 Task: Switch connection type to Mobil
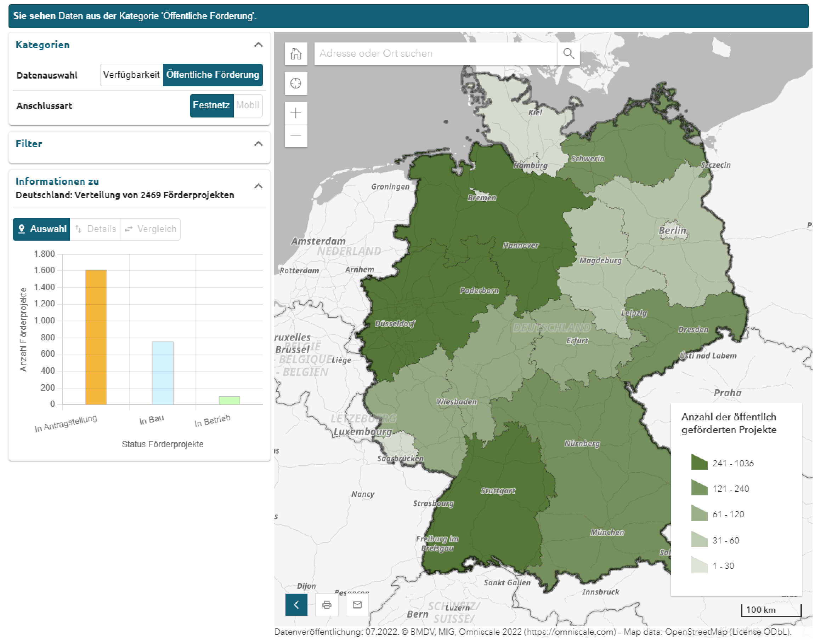[248, 105]
